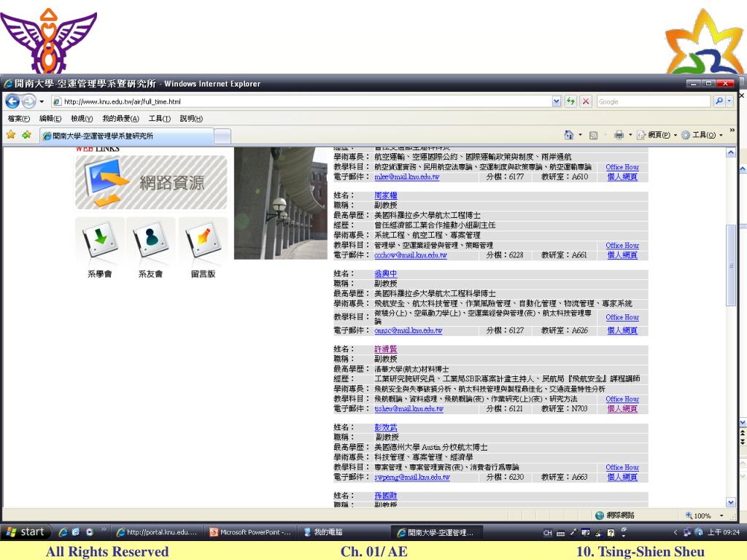Viewport: 747px width, 560px height.
Task: Show hidden tray icons arrow
Action: pyautogui.click(x=675, y=532)
